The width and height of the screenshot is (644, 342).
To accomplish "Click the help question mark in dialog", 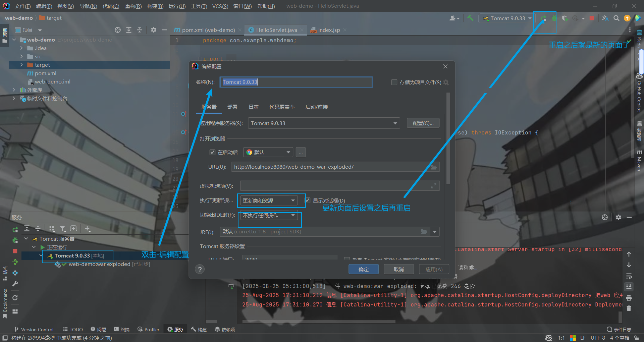I will coord(200,269).
